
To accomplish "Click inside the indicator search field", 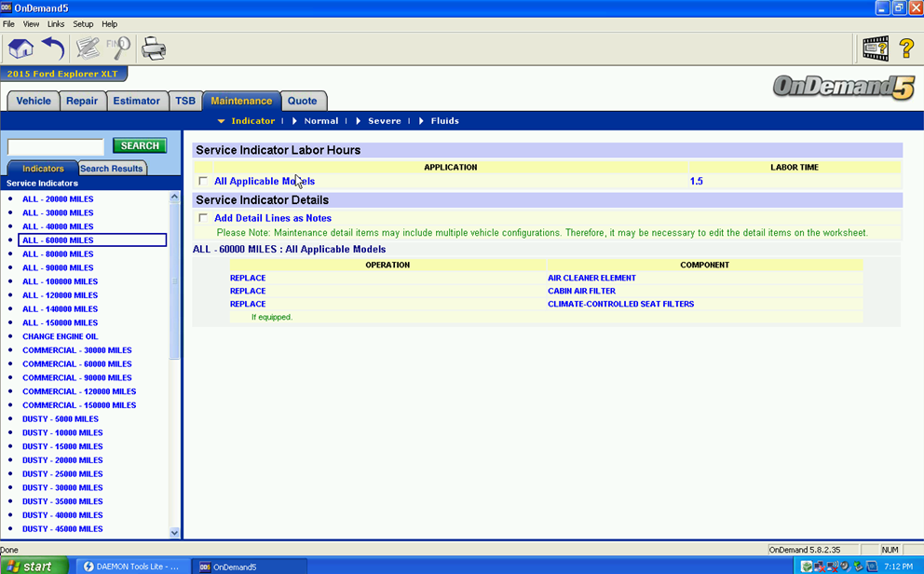I will (x=55, y=146).
